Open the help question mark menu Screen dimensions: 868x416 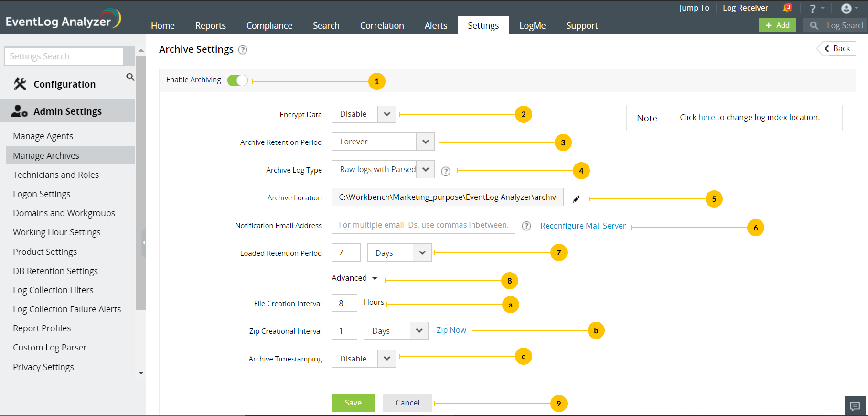[816, 9]
